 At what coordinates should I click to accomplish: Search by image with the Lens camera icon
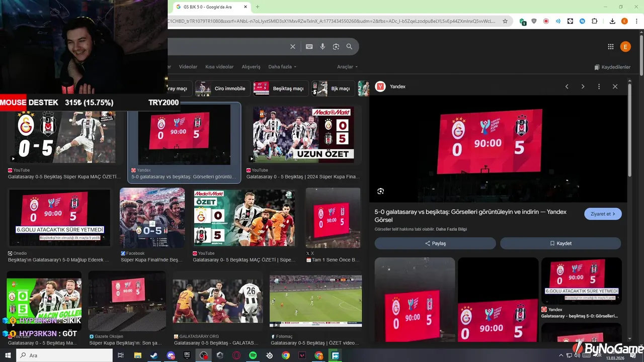[336, 47]
